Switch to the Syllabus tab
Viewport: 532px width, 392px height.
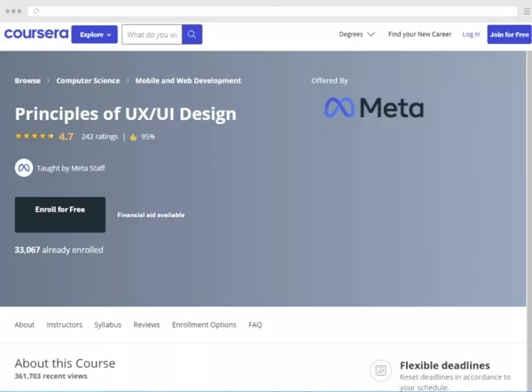[107, 325]
